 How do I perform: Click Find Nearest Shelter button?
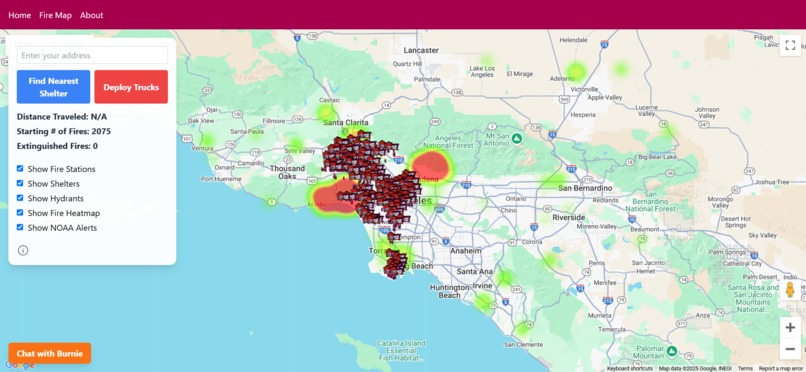(53, 87)
